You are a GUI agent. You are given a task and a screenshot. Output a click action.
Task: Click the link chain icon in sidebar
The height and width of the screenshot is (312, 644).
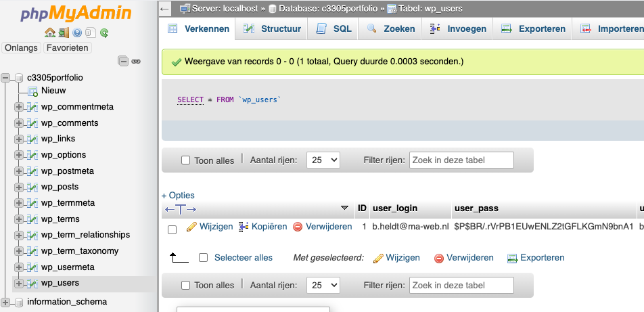tap(136, 62)
